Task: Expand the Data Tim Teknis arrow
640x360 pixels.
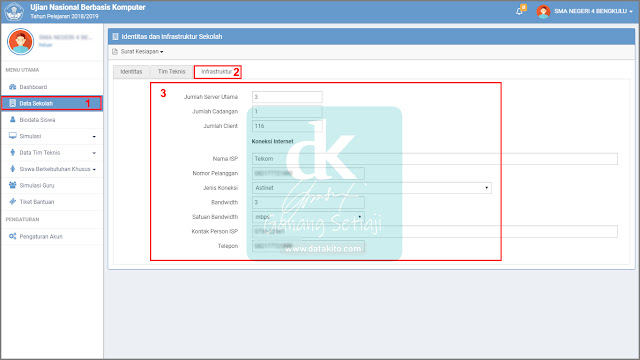Action: 94,153
